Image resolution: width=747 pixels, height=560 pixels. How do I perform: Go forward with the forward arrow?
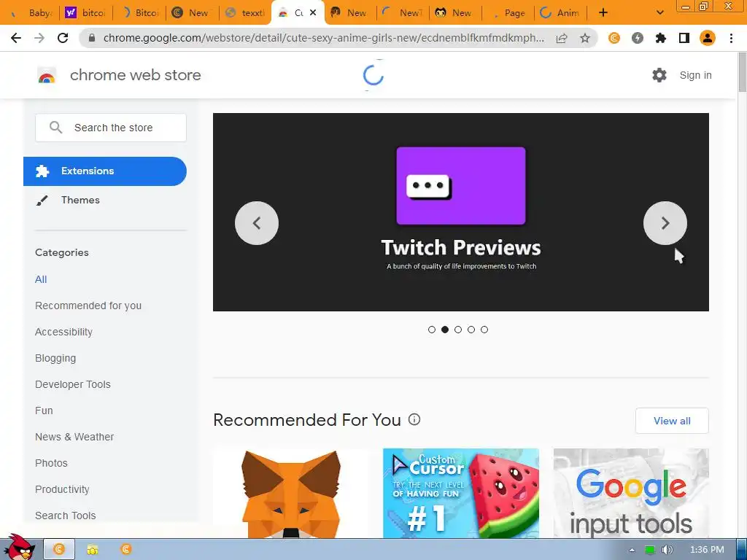click(x=39, y=38)
